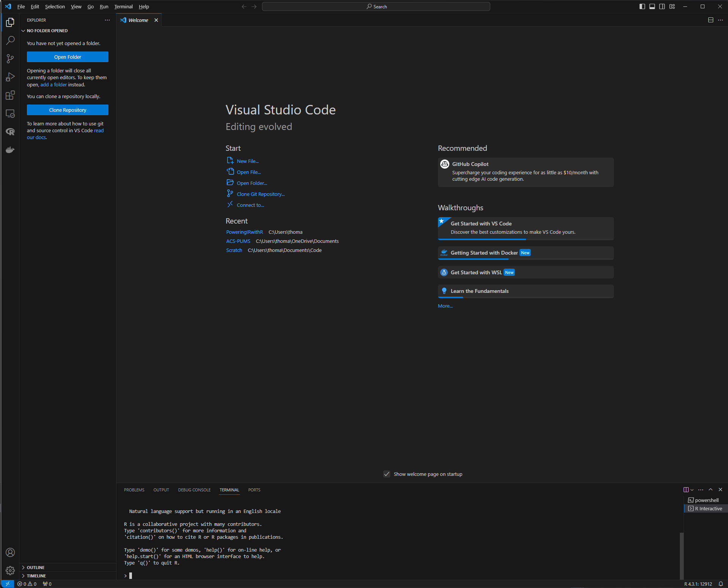Switch to the Debug Console tab

[194, 490]
